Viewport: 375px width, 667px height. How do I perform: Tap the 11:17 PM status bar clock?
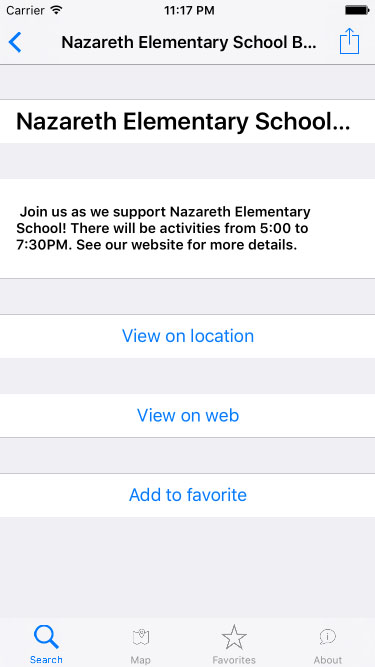(x=189, y=11)
